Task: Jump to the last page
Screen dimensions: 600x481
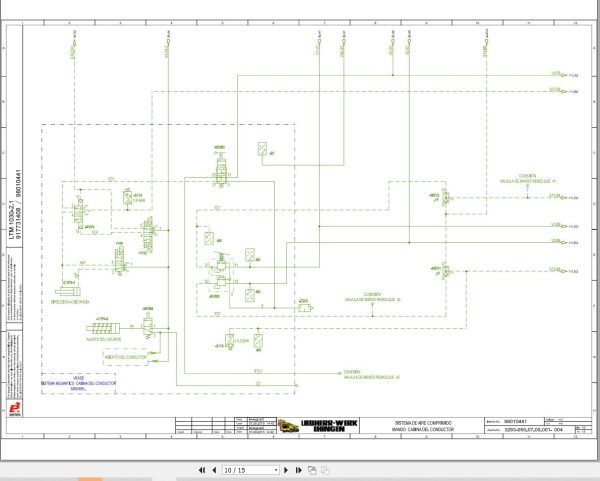Action: (299, 470)
